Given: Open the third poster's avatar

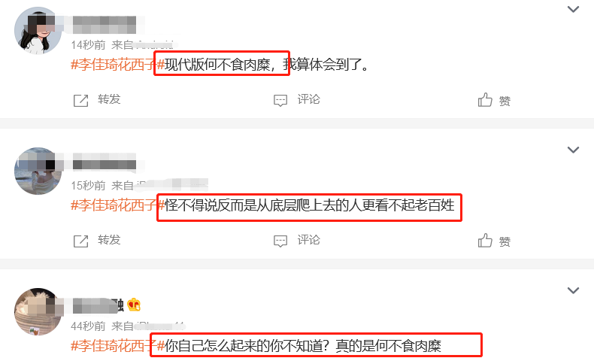Looking at the screenshot, I should (38, 311).
